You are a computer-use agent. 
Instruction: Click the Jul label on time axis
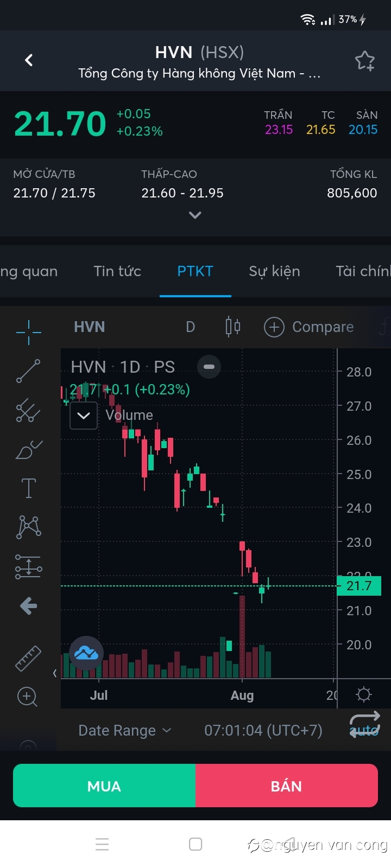click(x=99, y=695)
